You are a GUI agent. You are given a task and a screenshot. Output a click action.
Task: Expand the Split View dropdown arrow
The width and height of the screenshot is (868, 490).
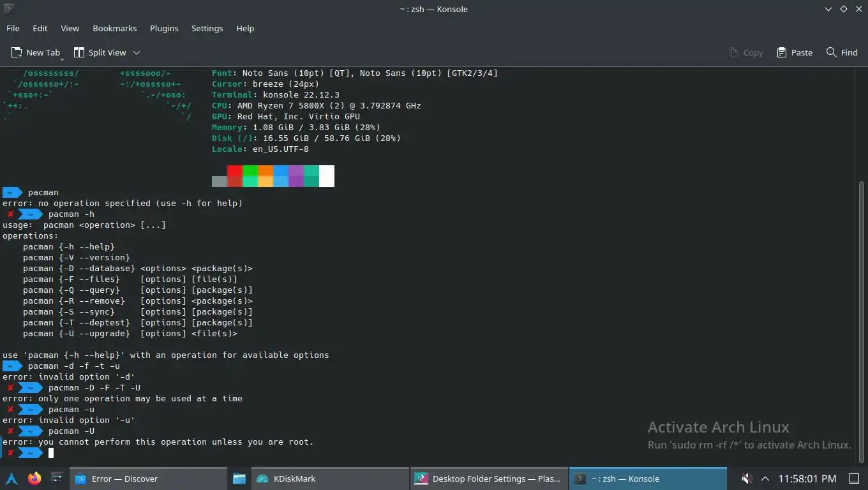(x=137, y=52)
